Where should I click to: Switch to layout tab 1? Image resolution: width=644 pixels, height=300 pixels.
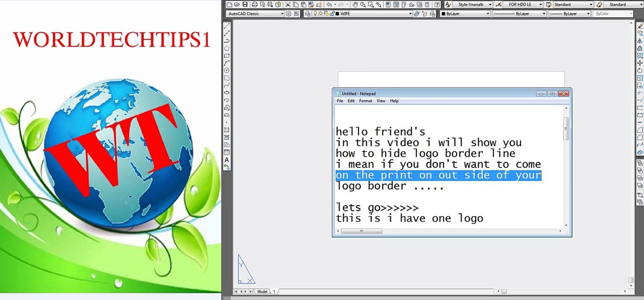[x=274, y=292]
